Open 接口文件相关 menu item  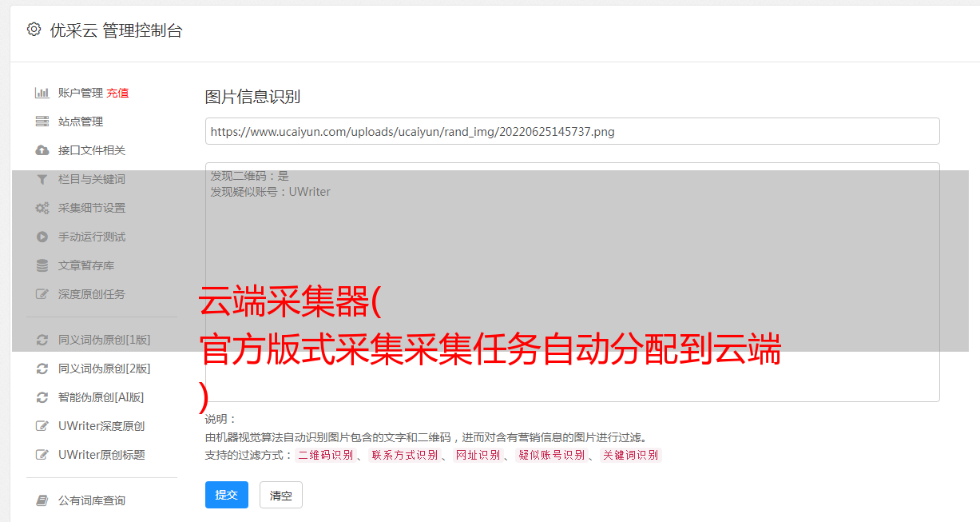pyautogui.click(x=92, y=150)
